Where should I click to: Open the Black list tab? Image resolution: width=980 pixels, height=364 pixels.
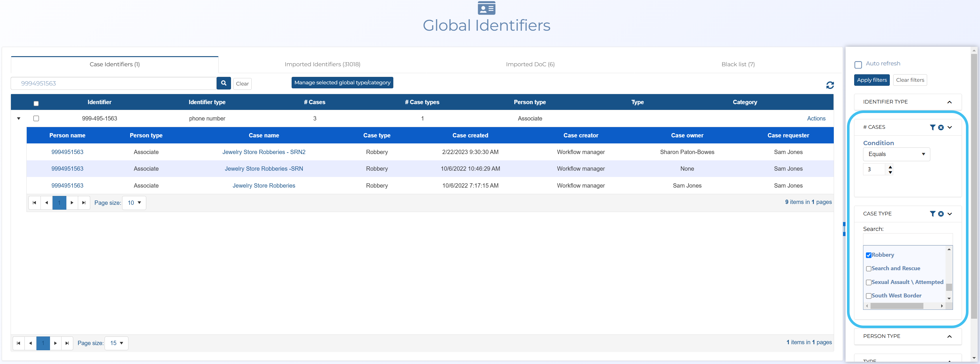[x=738, y=64]
